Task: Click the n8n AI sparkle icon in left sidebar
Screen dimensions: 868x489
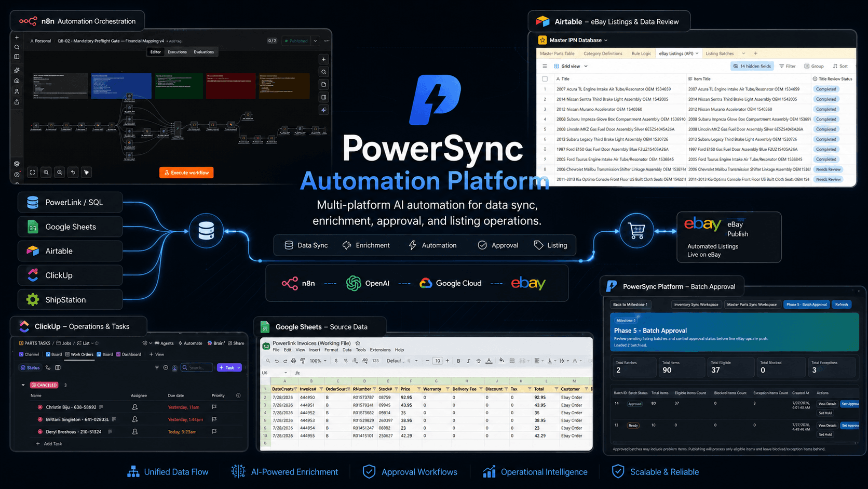Action: (17, 70)
